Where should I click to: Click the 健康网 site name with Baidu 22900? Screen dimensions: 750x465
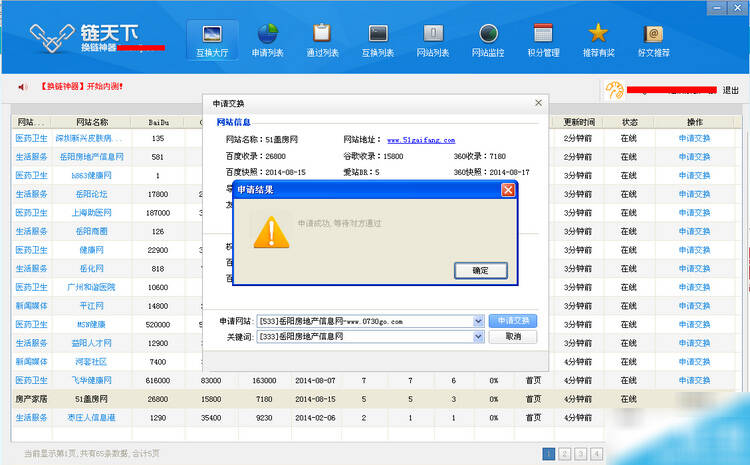coord(91,250)
